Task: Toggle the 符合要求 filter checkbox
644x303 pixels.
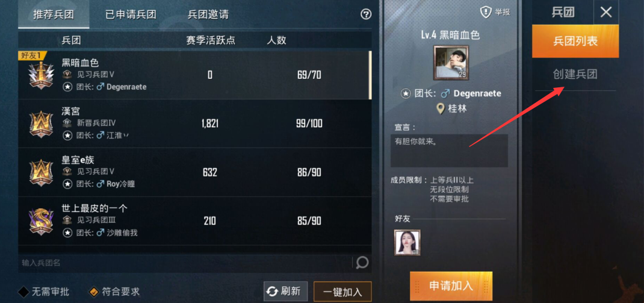Action: [x=94, y=292]
